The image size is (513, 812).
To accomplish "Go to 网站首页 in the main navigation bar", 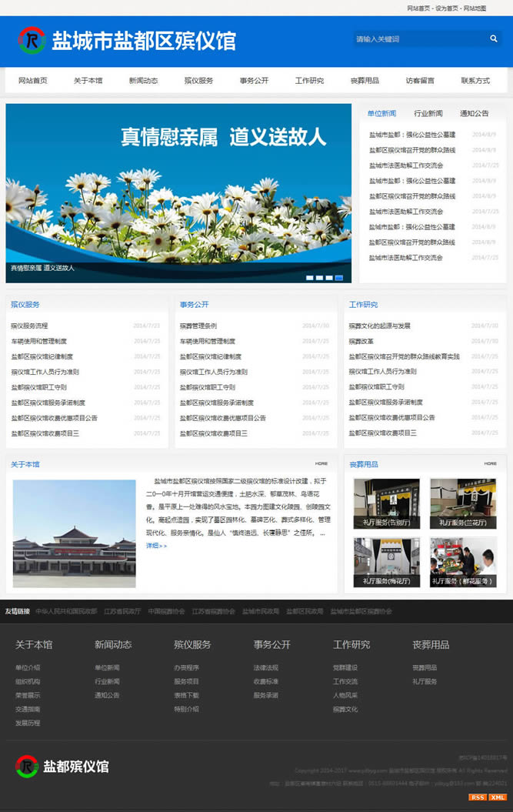I will 32,80.
